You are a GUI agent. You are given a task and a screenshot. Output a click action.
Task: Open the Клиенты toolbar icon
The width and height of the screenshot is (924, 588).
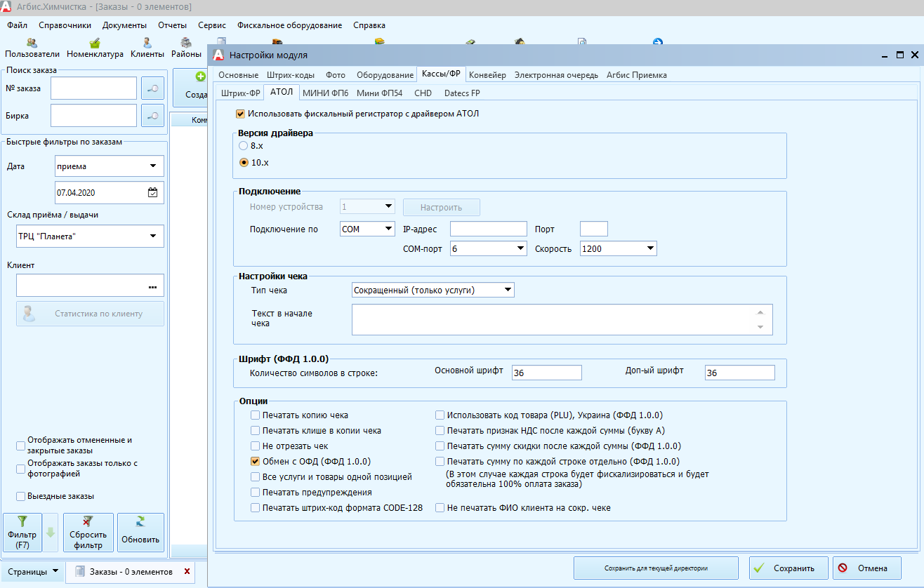point(147,48)
